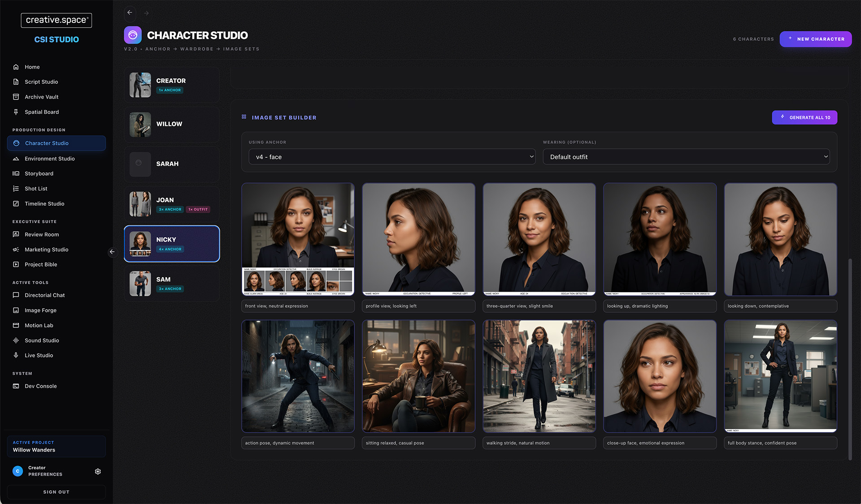The height and width of the screenshot is (504, 861).
Task: Open the Wearing outfit dropdown
Action: (x=686, y=157)
